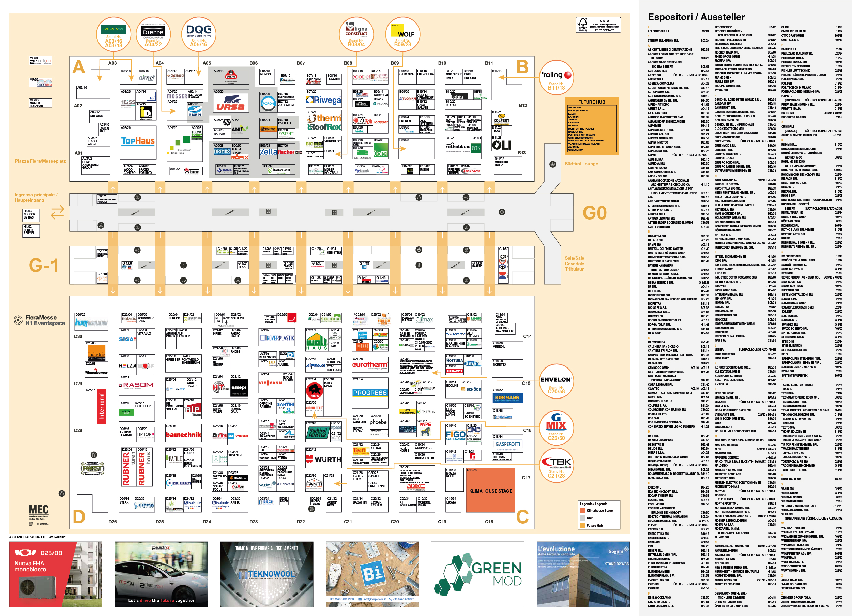The width and height of the screenshot is (852, 616).
Task: Select the MEC Meeting & Event Center logo
Action: [x=39, y=515]
